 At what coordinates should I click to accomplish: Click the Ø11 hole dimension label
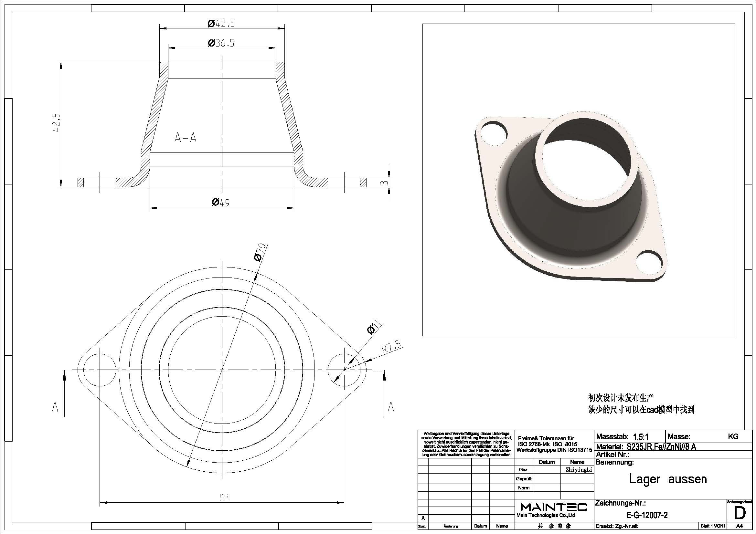click(373, 327)
